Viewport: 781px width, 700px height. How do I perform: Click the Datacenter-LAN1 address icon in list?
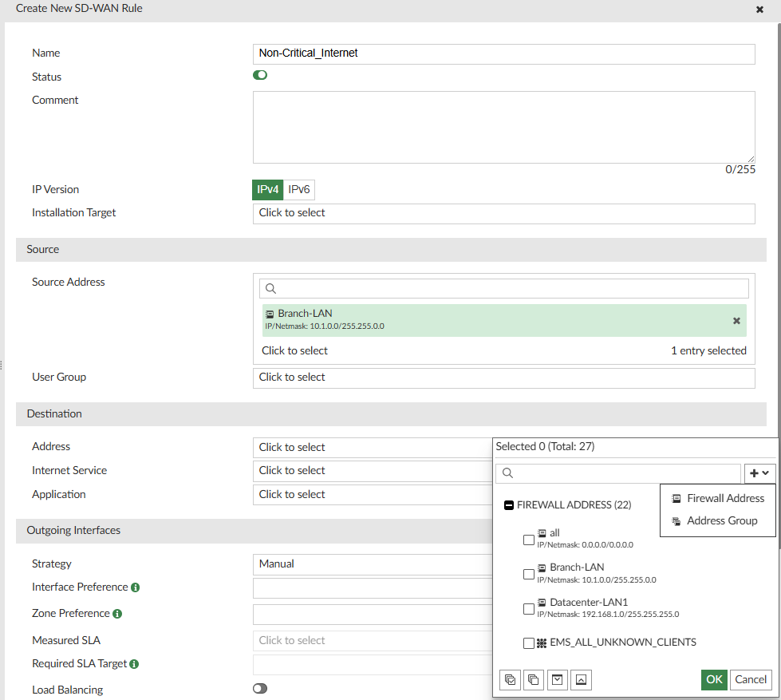542,603
